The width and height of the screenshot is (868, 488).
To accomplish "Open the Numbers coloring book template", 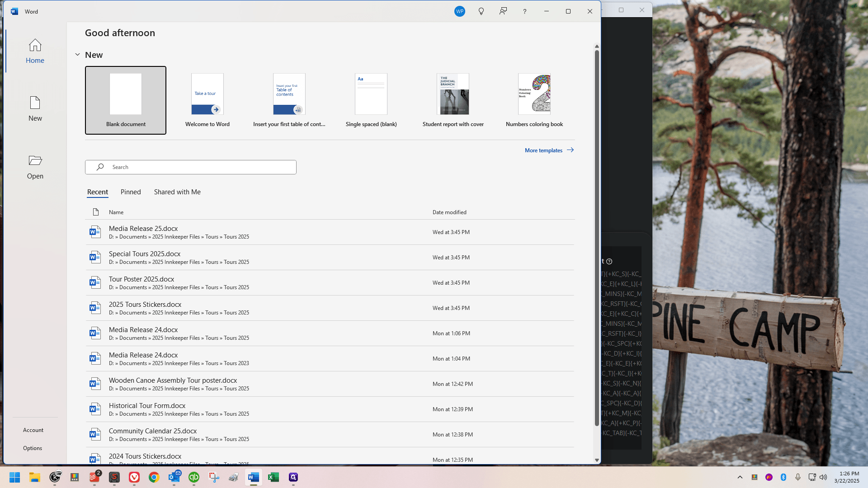I will (x=534, y=100).
